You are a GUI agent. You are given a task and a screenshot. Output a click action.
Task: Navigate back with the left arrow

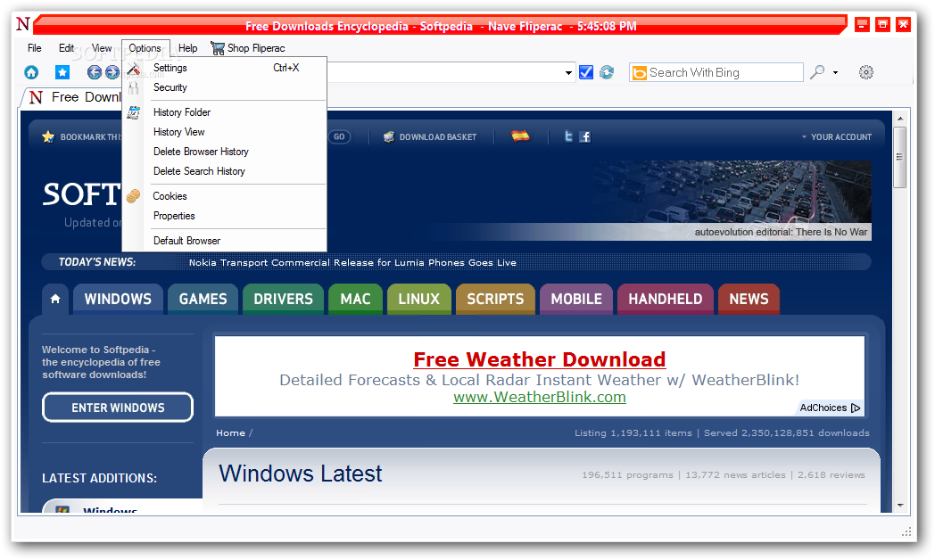click(x=95, y=73)
